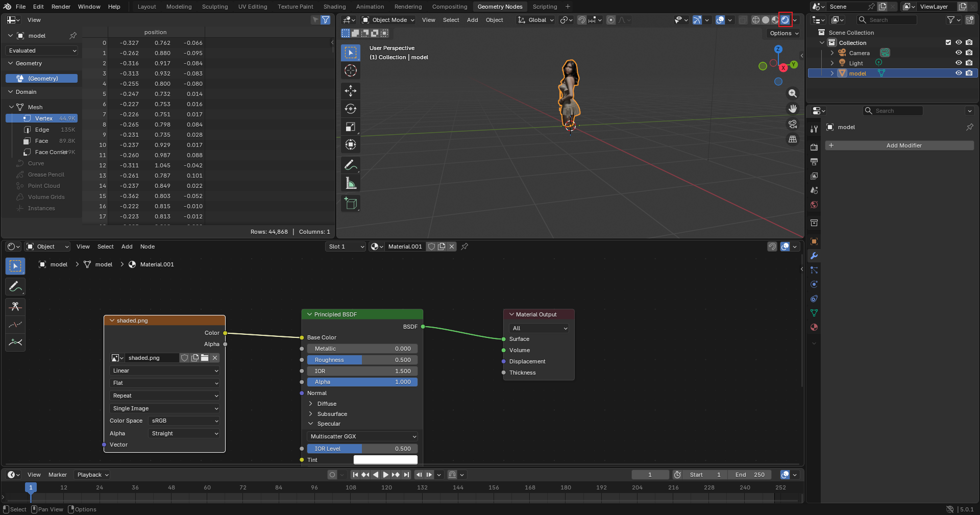Screen dimensions: 980x515
Task: Adjust the Alpha slider in Principled BSDF
Action: pos(362,382)
